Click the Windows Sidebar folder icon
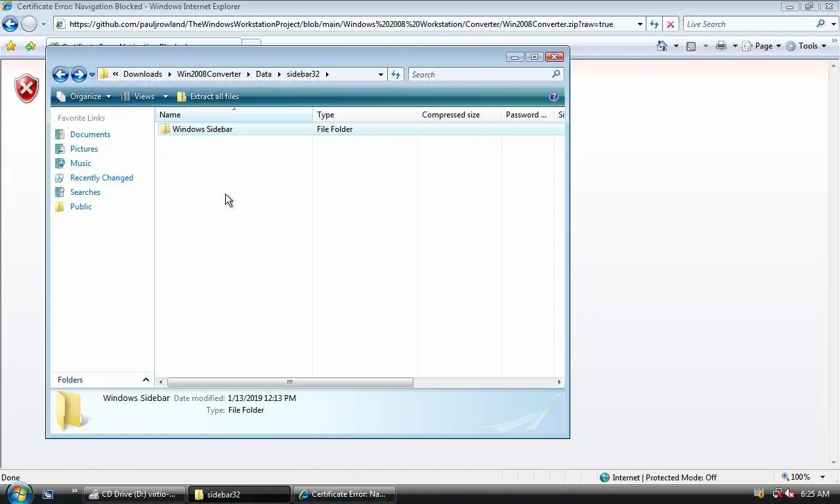The width and height of the screenshot is (840, 504). [165, 129]
